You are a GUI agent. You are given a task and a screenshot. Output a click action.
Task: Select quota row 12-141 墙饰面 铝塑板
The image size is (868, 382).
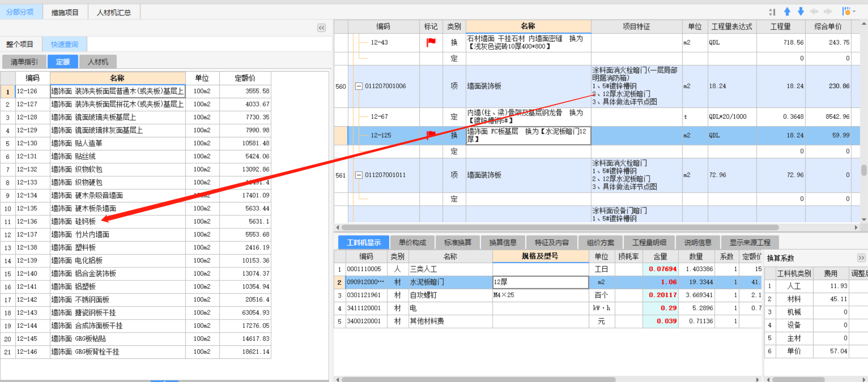pos(136,287)
